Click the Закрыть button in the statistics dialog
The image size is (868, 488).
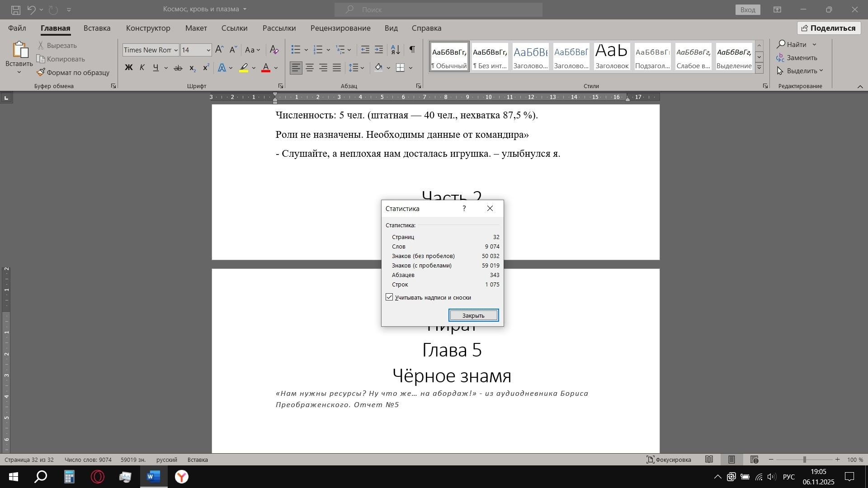coord(473,315)
